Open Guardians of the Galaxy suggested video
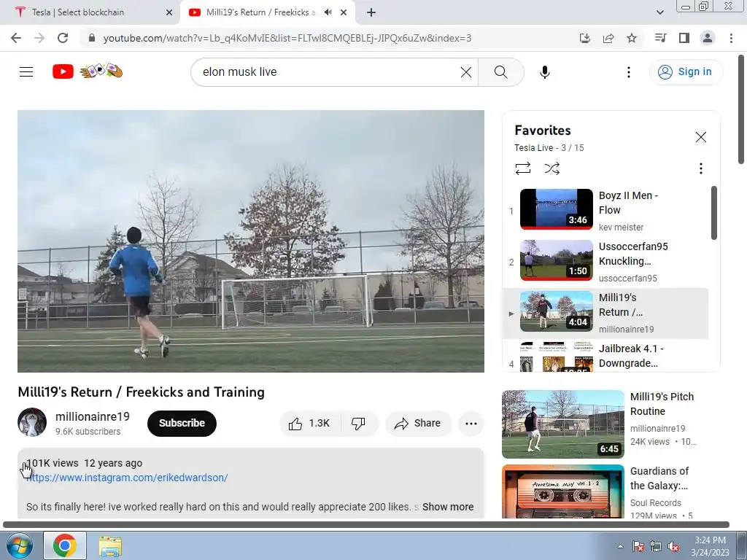Viewport: 747px width, 560px height. (x=563, y=491)
